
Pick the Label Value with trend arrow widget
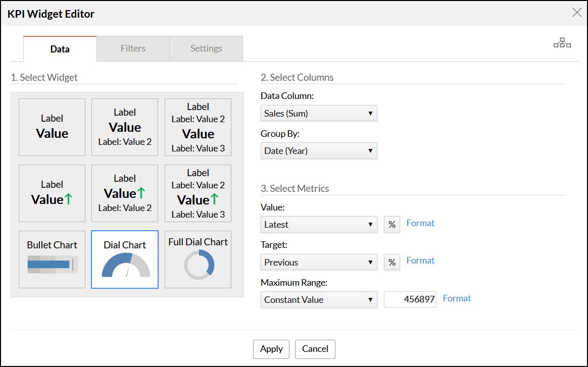tap(52, 193)
